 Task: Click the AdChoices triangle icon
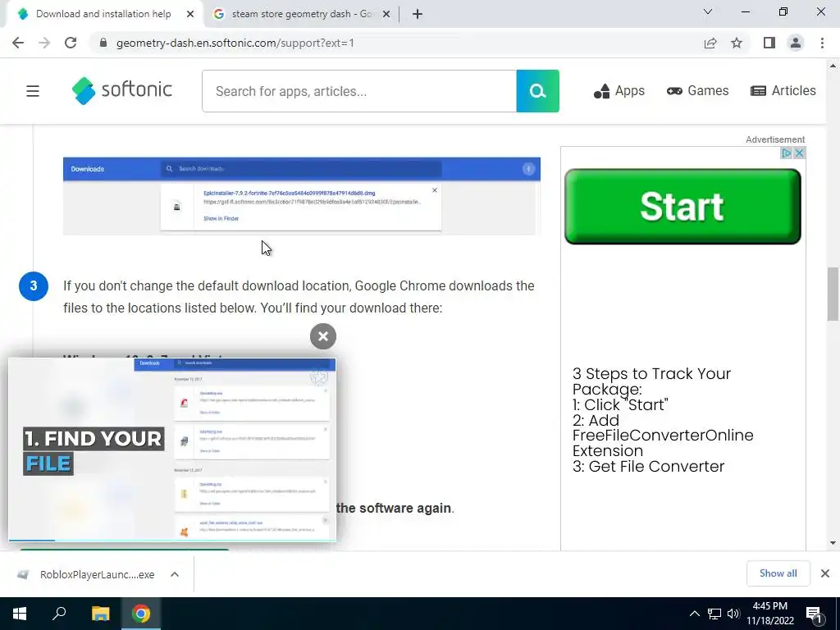click(x=786, y=153)
